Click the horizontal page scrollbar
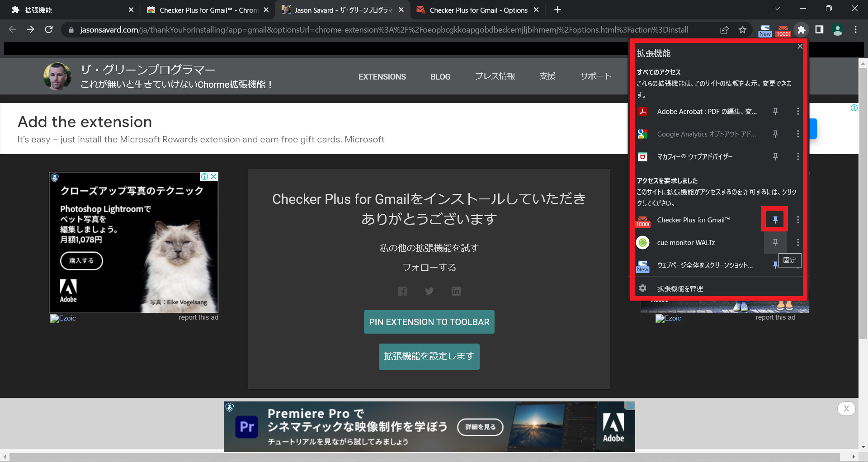The height and width of the screenshot is (462, 868). 425,457
